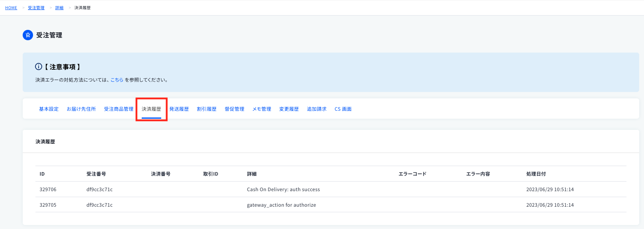Select the ID cell 329705
The image size is (644, 229).
(x=48, y=205)
